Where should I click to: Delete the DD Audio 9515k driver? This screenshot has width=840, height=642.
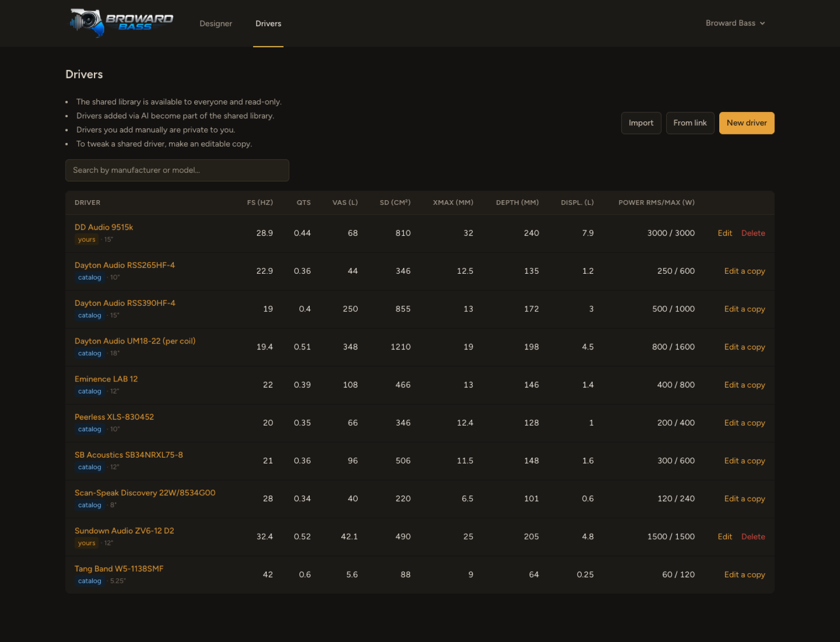753,233
